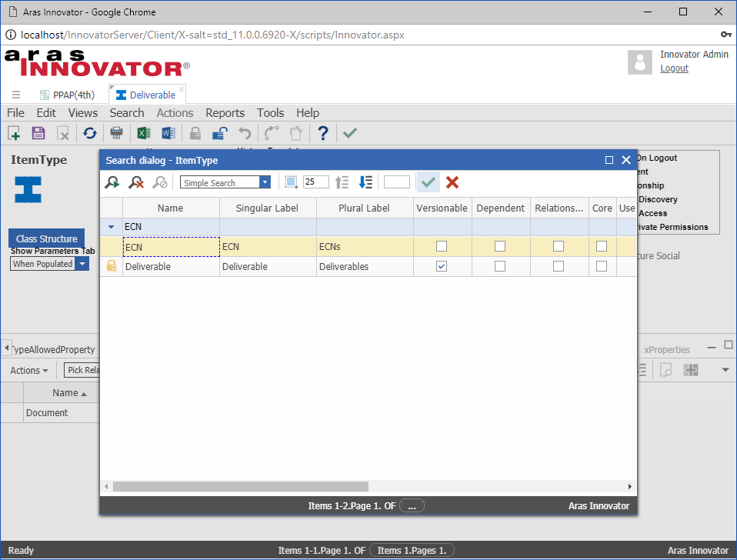Screen dimensions: 737x560
Task: Collapse the ECN group row in the results
Action: 110,226
